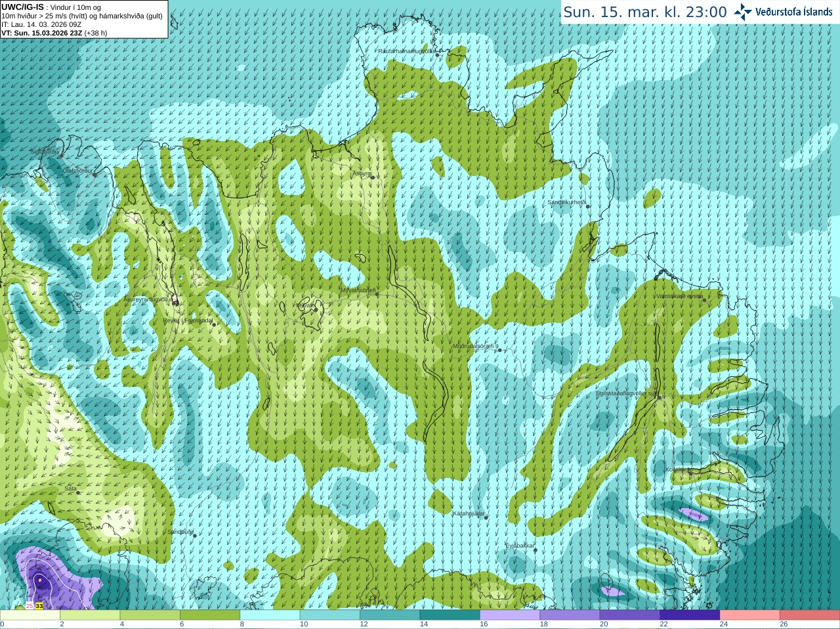Pick the 24–26 m/s light pink legend swatch
The height and width of the screenshot is (629, 840).
tap(750, 615)
